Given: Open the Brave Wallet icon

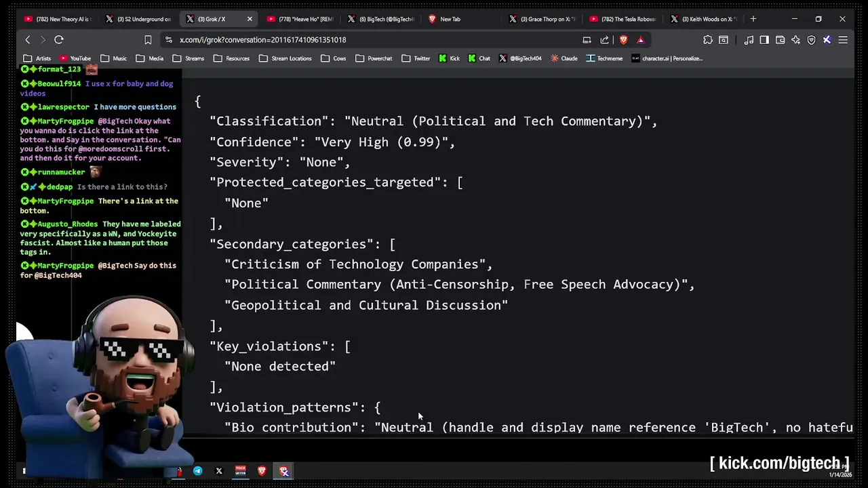Looking at the screenshot, I should pyautogui.click(x=780, y=40).
